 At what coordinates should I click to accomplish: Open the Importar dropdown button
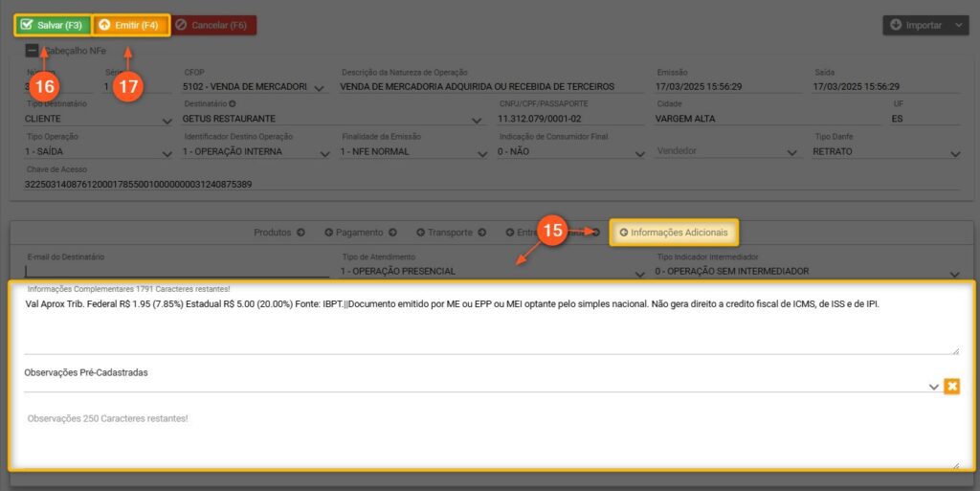[924, 26]
